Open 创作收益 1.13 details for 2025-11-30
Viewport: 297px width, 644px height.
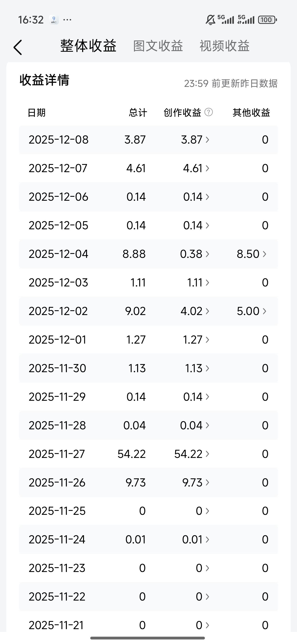[197, 368]
